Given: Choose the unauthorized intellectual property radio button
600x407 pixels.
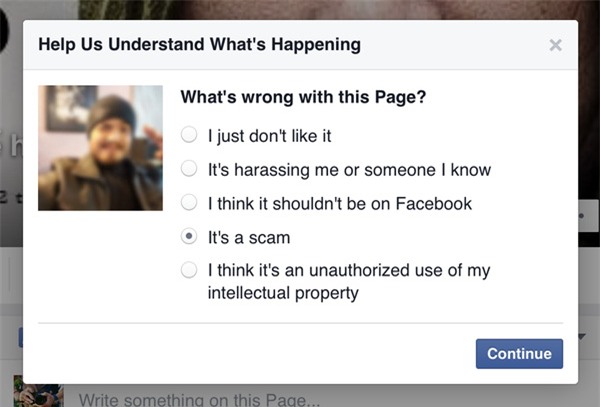Looking at the screenshot, I should (x=189, y=271).
